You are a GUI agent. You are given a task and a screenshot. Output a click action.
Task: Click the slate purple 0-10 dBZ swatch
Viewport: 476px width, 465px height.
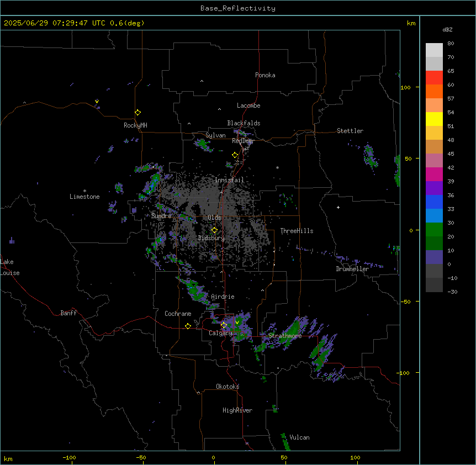click(x=434, y=257)
